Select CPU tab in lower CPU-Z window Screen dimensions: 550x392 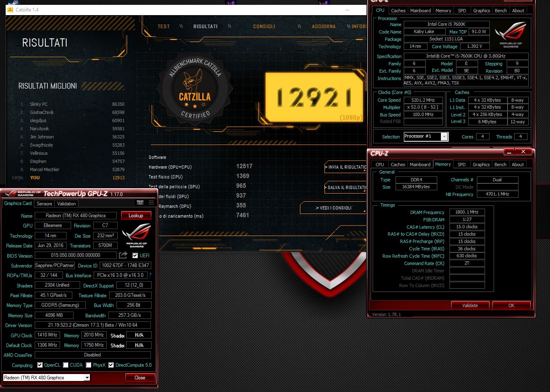[x=380, y=165]
